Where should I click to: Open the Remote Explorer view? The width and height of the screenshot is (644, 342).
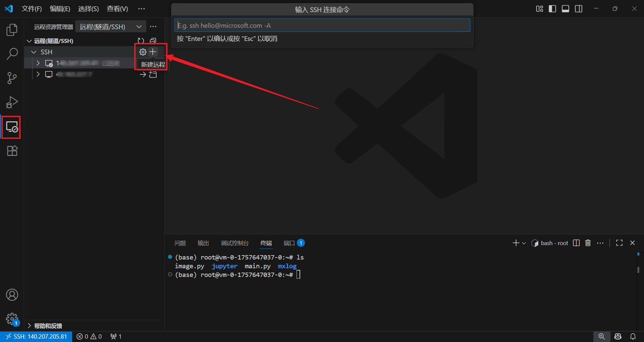[x=12, y=127]
